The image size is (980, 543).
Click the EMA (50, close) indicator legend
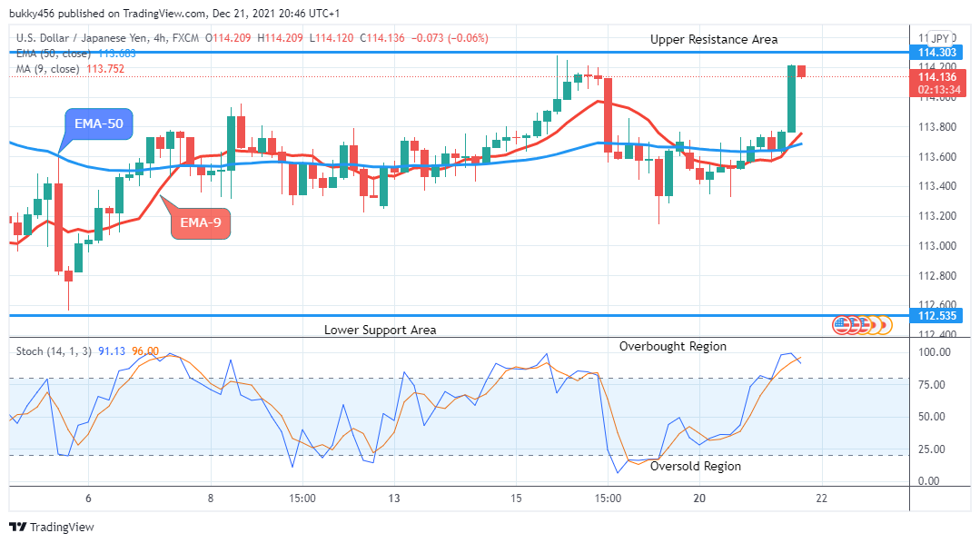click(x=54, y=54)
